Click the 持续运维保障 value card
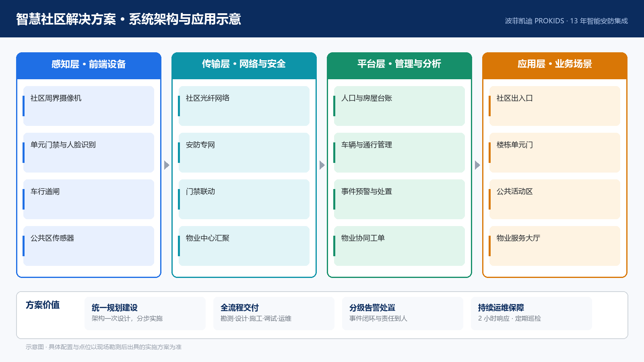 click(x=531, y=313)
